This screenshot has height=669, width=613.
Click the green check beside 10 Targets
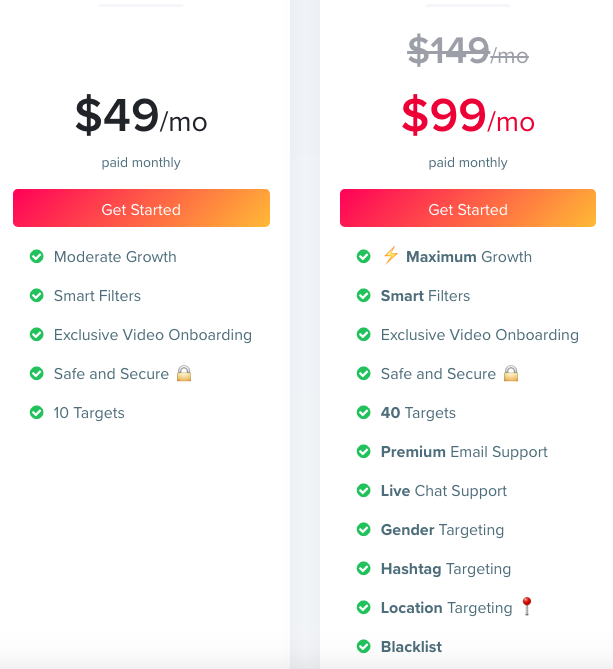pos(37,413)
